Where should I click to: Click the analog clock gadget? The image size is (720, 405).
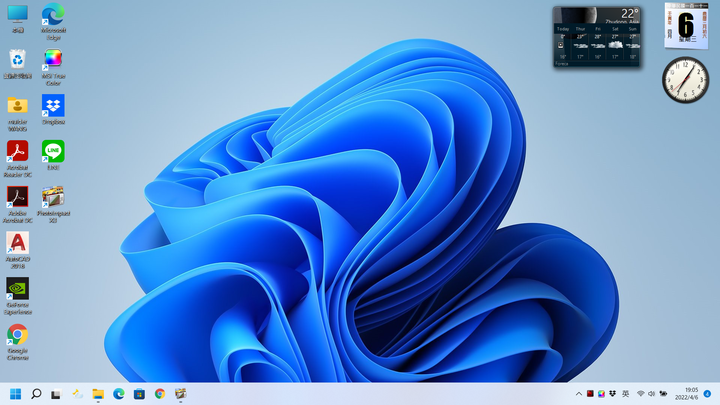pyautogui.click(x=686, y=80)
